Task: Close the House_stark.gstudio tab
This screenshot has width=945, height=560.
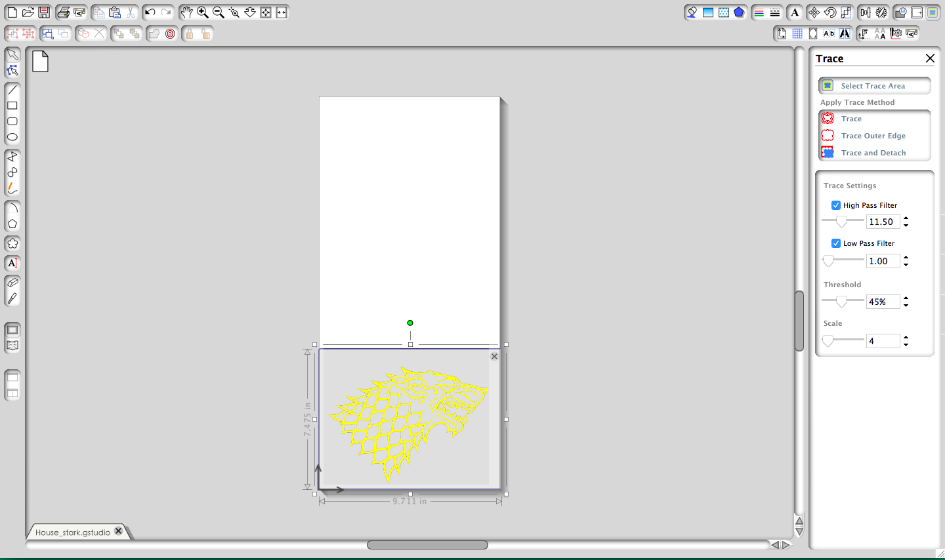Action: pyautogui.click(x=119, y=531)
